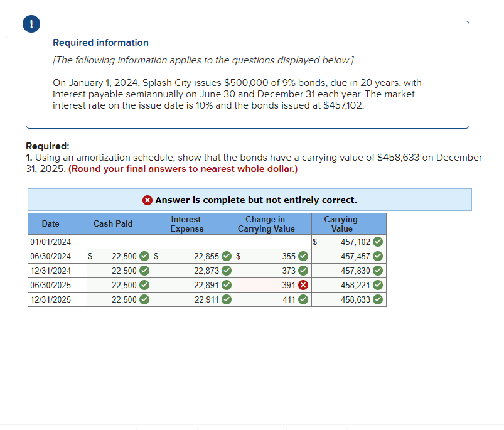The height and width of the screenshot is (430, 504).
Task: Click the green check next to 457,830
Action: 378,271
